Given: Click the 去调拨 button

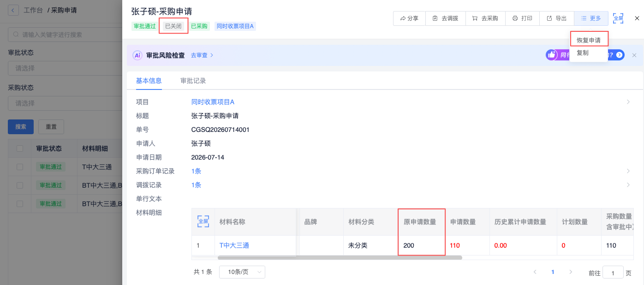Looking at the screenshot, I should (445, 18).
